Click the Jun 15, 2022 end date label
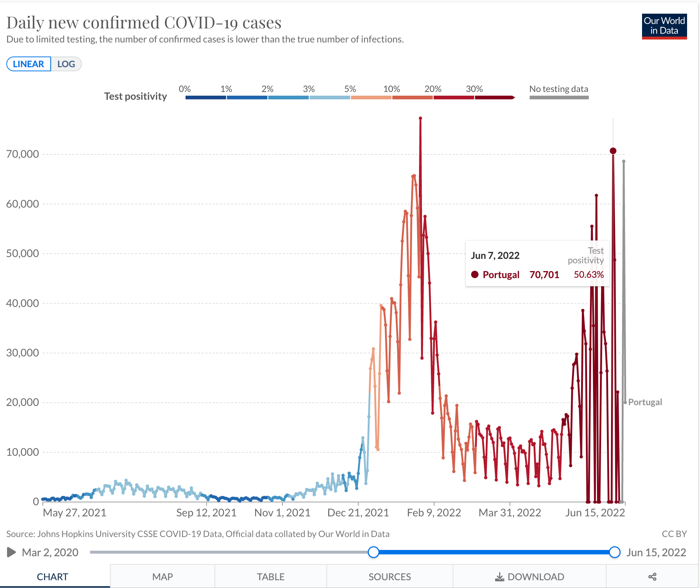Screen dimensions: 700x588 656,552
